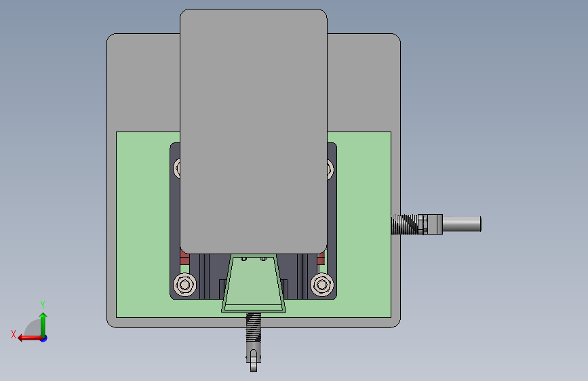Click the "X" axis label

[x=14, y=334]
